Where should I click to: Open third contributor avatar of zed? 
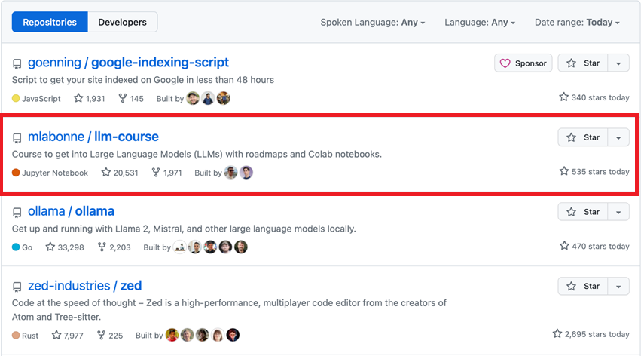pyautogui.click(x=203, y=335)
